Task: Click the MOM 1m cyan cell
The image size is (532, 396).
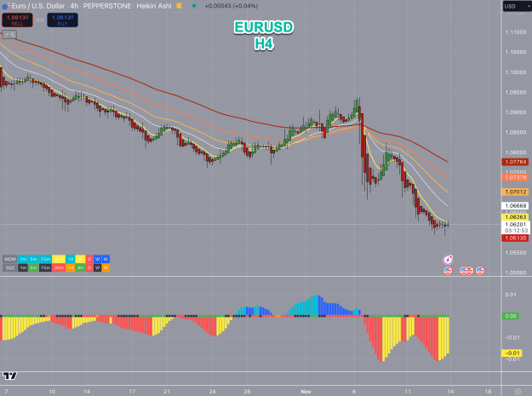Action: click(23, 259)
